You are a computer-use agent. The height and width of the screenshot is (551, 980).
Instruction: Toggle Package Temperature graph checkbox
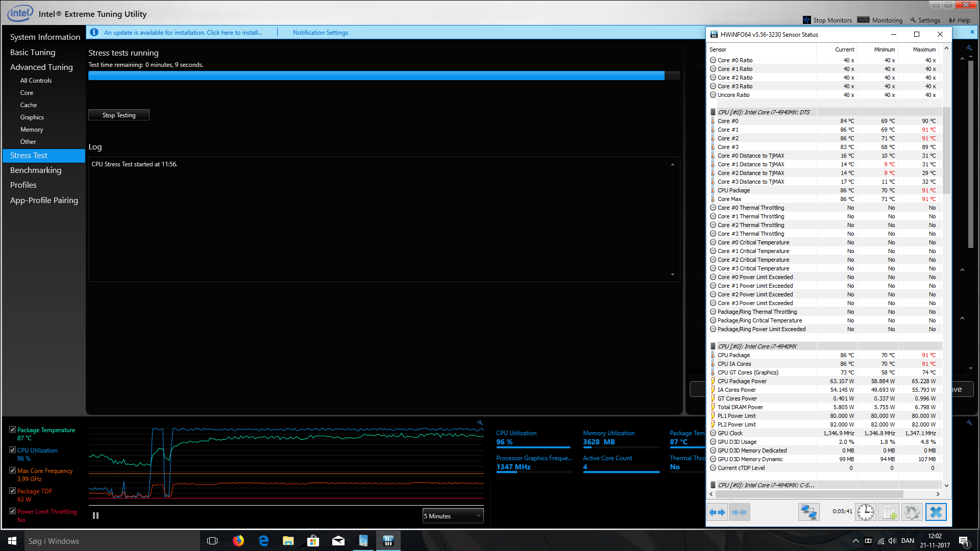(x=12, y=430)
